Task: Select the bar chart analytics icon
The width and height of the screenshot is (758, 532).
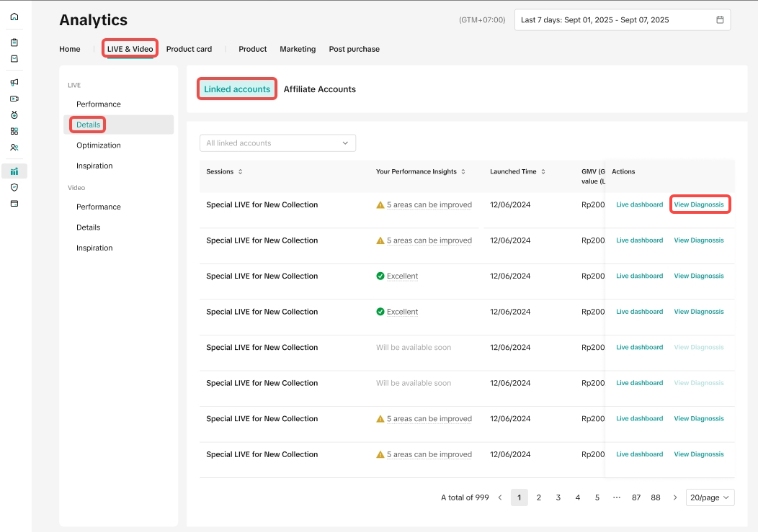Action: click(x=14, y=171)
